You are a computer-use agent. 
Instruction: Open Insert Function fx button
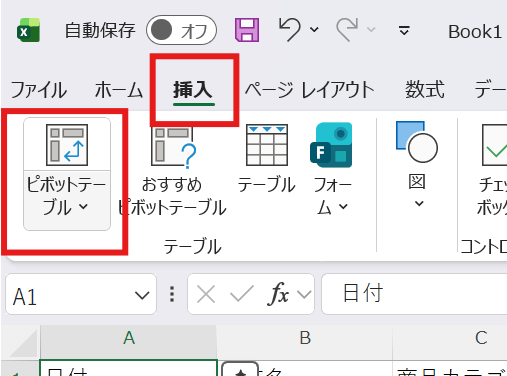pos(278,294)
